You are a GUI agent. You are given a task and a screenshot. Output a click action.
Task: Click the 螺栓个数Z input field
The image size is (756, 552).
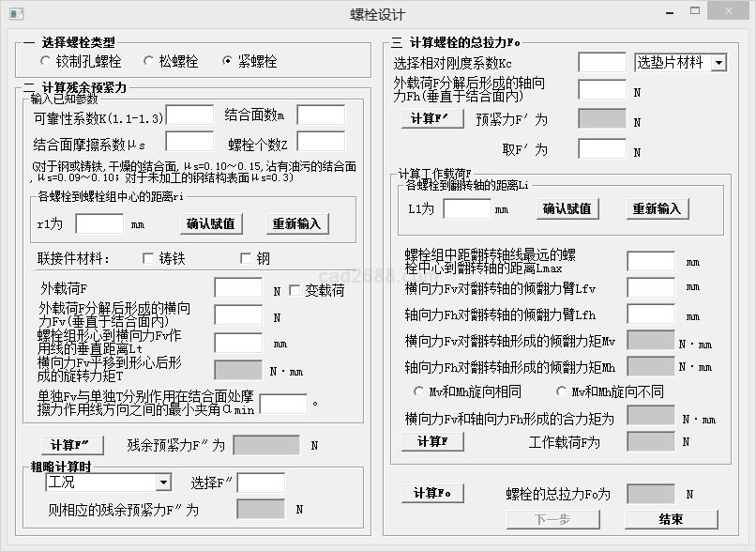coord(321,142)
